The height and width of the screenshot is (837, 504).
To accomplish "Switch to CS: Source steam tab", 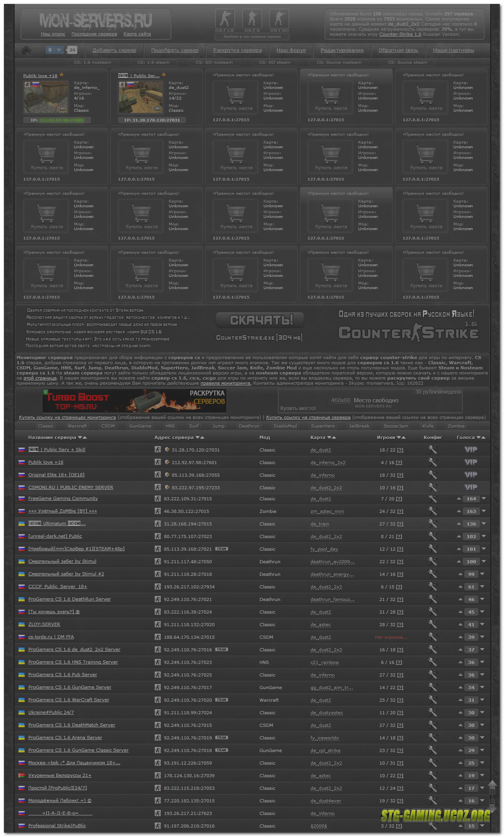I will pos(407,62).
